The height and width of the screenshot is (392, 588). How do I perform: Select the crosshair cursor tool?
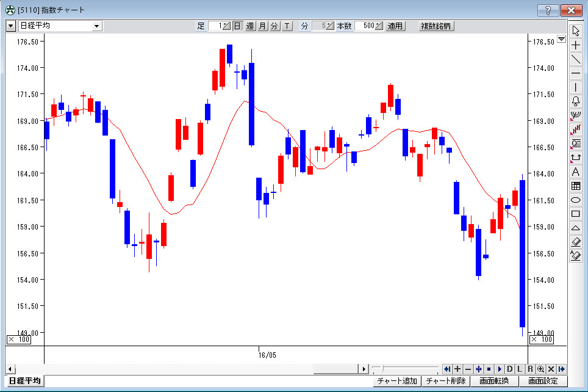[x=576, y=45]
